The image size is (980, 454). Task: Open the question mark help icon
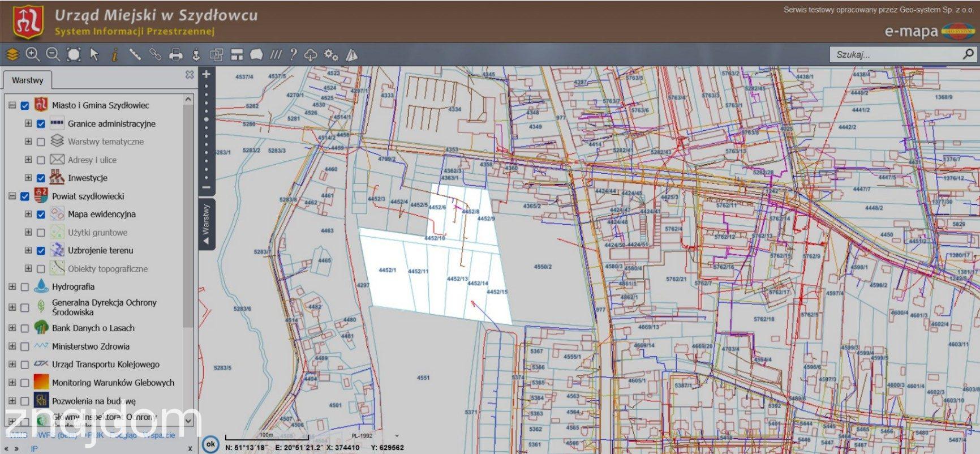[x=293, y=54]
